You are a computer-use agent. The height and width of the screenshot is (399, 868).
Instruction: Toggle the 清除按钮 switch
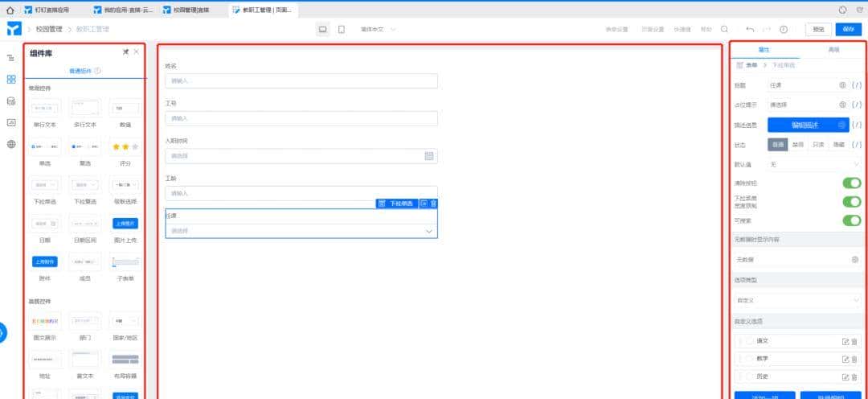(851, 183)
